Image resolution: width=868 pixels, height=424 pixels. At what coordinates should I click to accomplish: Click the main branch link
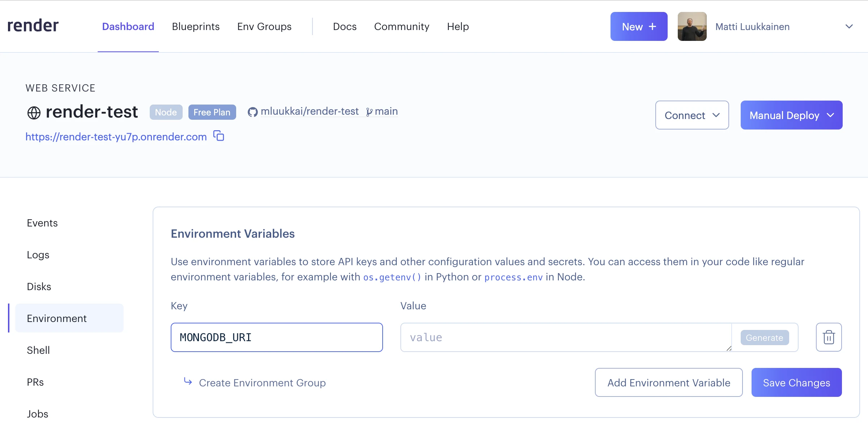386,111
